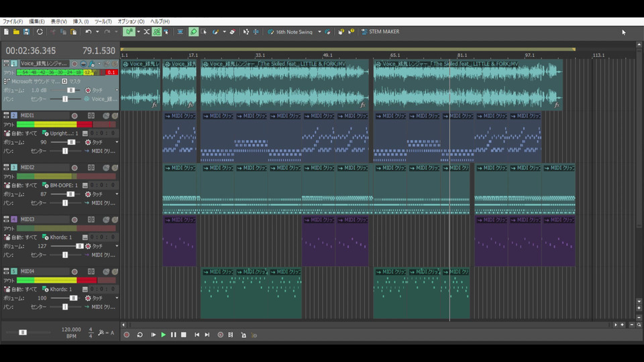Viewport: 644px width, 362px height.
Task: Click the Undo arrow icon
Action: point(88,32)
